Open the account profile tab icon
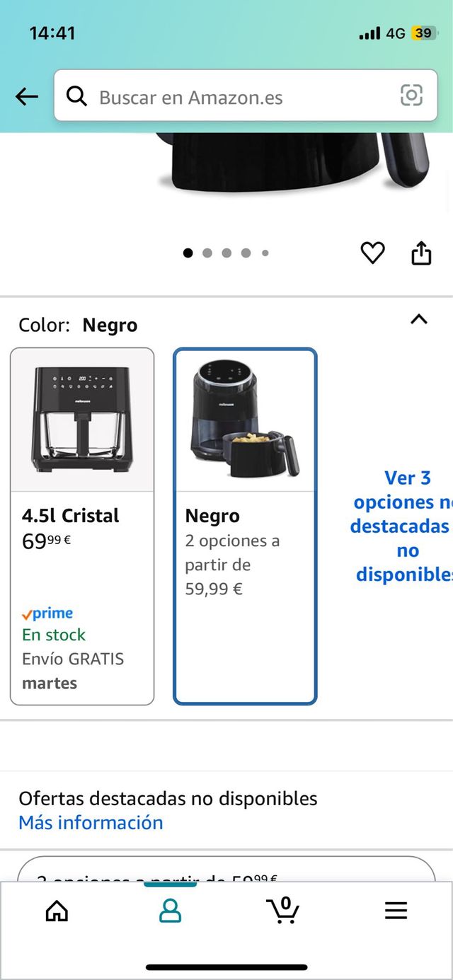Image resolution: width=453 pixels, height=980 pixels. (170, 911)
